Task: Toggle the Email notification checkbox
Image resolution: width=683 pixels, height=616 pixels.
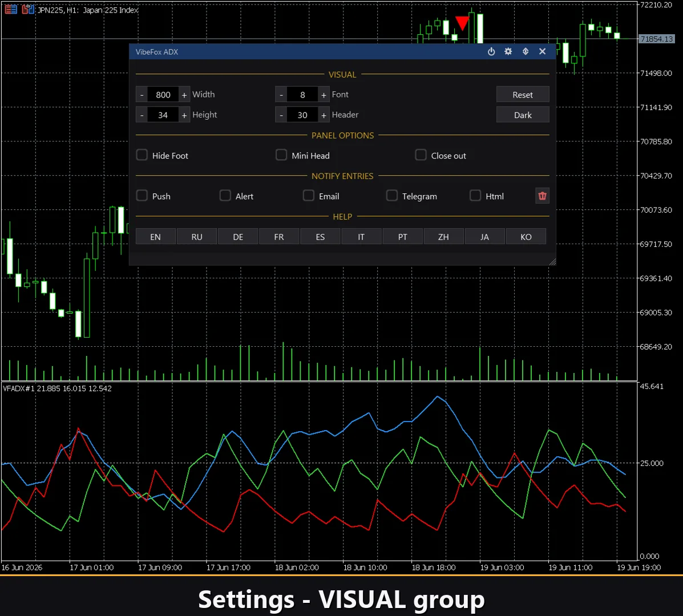Action: [308, 196]
